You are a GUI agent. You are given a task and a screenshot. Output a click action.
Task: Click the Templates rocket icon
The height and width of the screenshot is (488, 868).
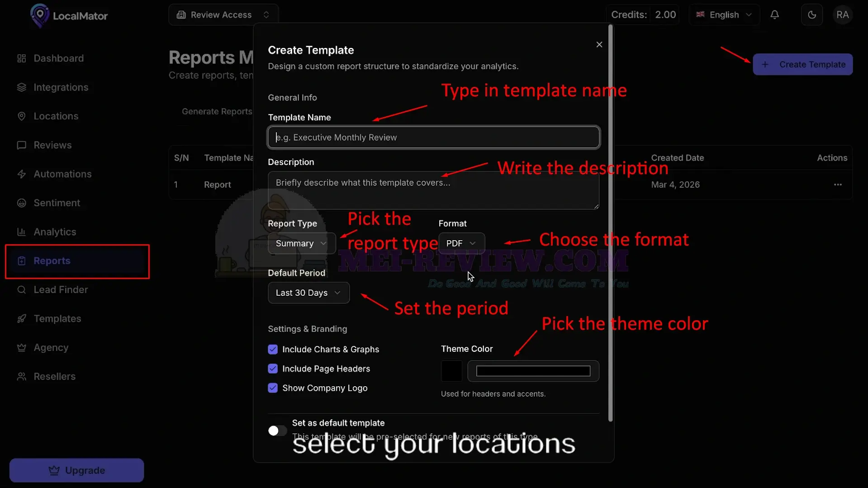[21, 319]
